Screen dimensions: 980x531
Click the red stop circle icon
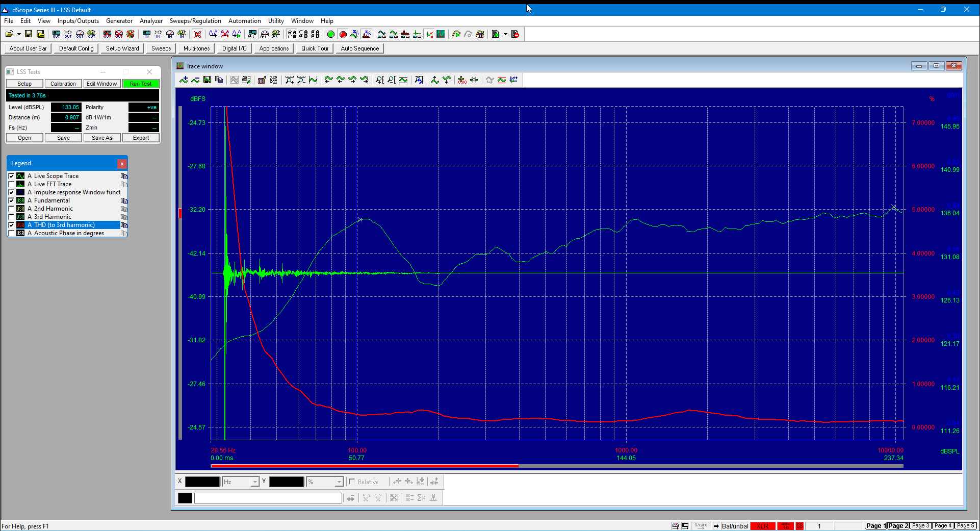click(343, 34)
